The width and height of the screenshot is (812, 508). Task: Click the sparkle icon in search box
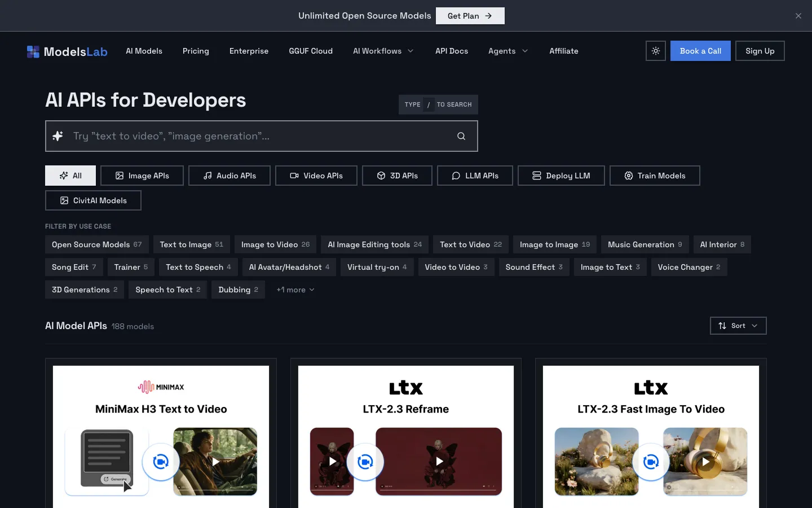(58, 136)
